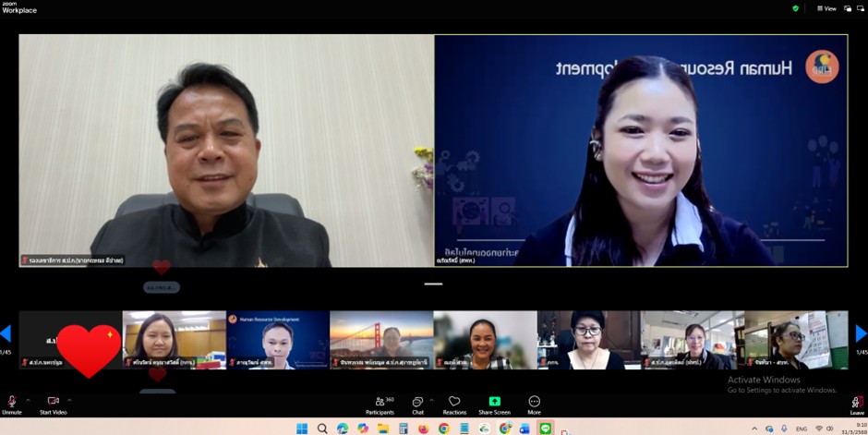868x435 pixels.
Task: Select thumbnail with Golden Gate Bridge background
Action: (x=381, y=340)
